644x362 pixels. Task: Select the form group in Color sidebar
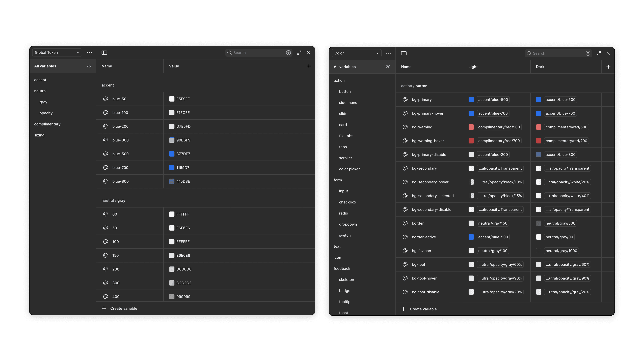point(338,180)
